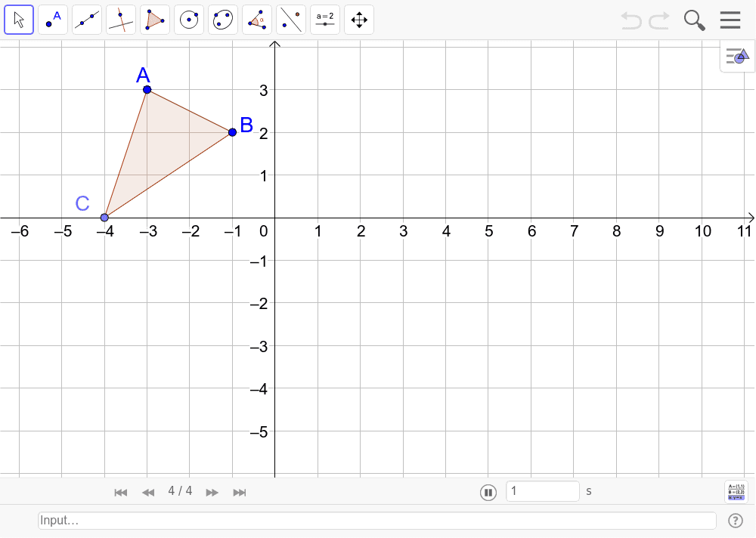The width and height of the screenshot is (756, 538).
Task: Pause the construction animation
Action: pos(488,492)
